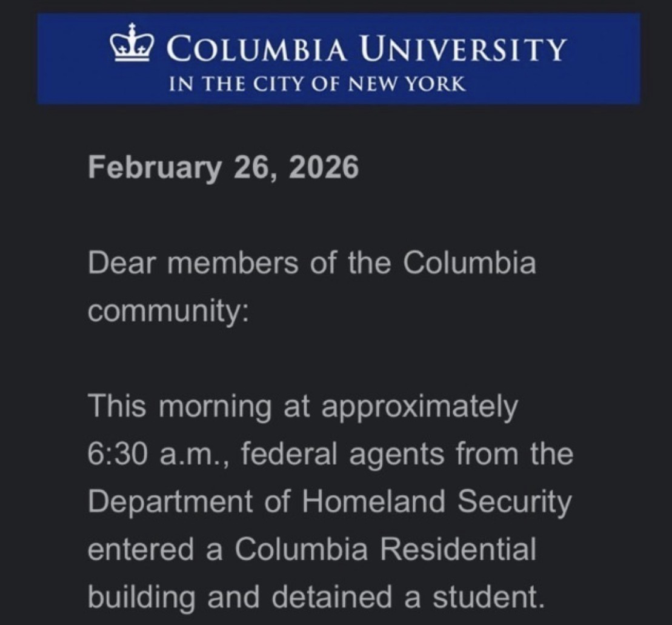672x625 pixels.
Task: Click the time "6:30 a.m." in the message
Action: click(159, 455)
